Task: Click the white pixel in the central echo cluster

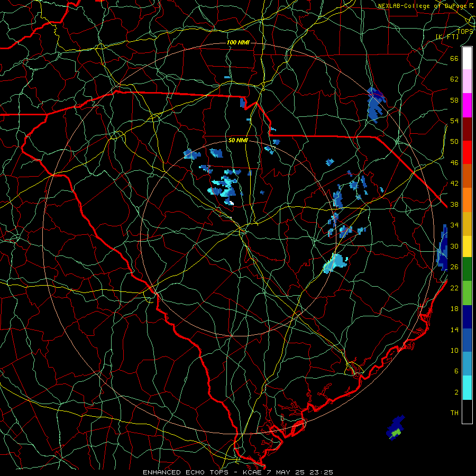Action: click(x=231, y=203)
